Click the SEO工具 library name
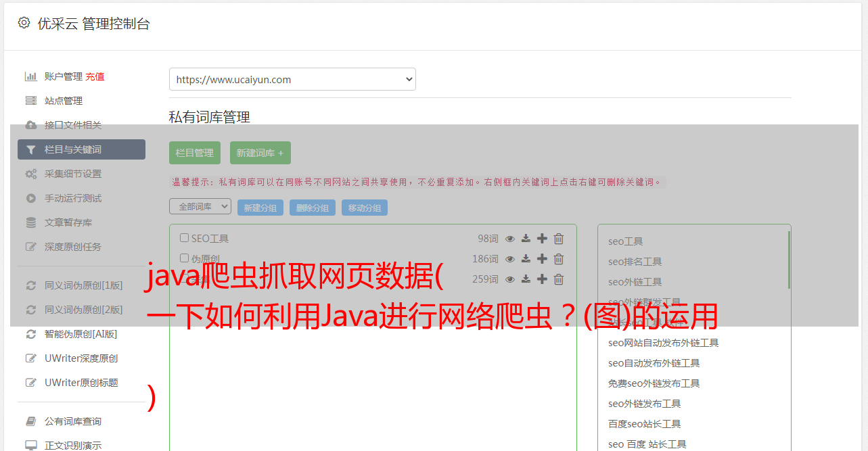 pyautogui.click(x=210, y=239)
